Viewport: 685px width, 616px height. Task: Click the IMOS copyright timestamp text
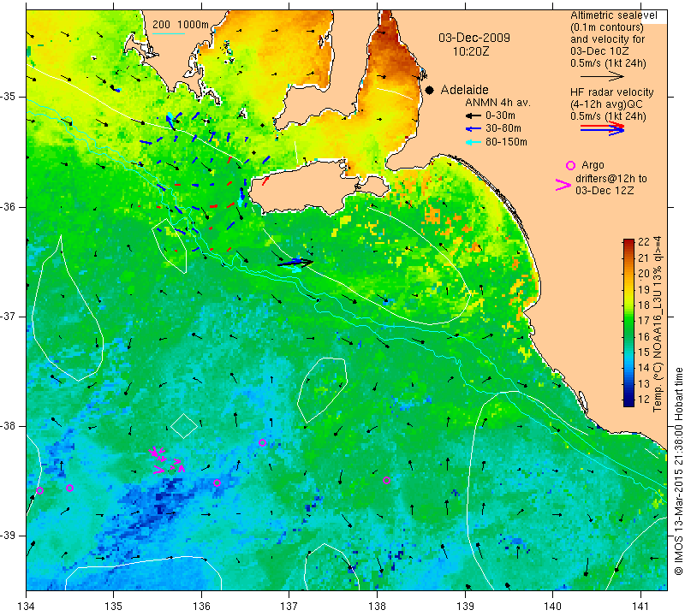tap(678, 471)
